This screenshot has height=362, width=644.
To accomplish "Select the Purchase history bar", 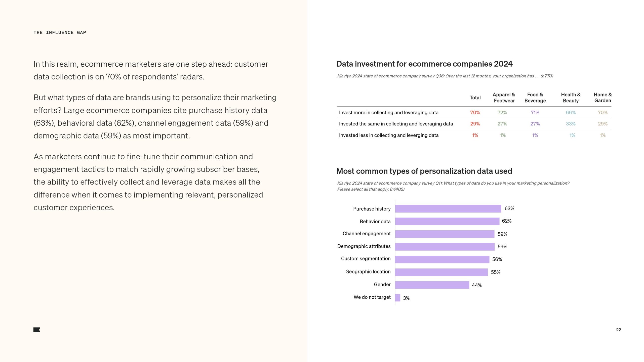I will pos(448,209).
